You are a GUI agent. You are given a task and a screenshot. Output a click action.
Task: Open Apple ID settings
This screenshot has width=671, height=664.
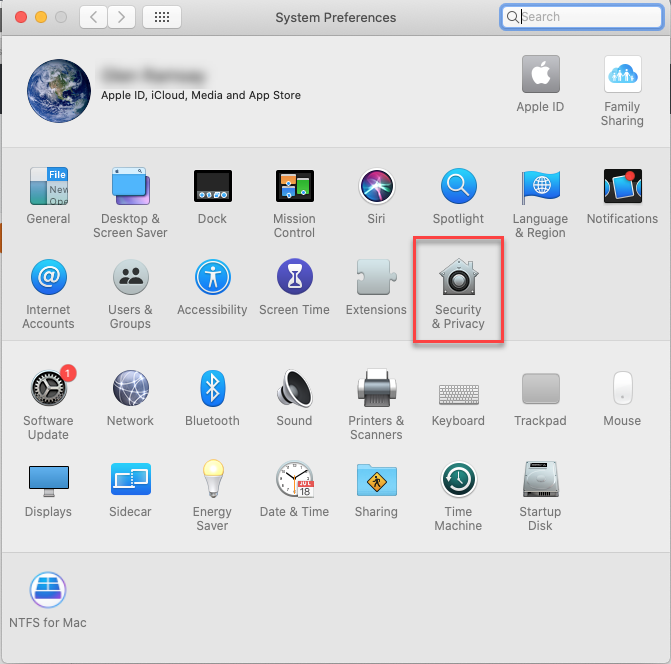click(x=540, y=84)
